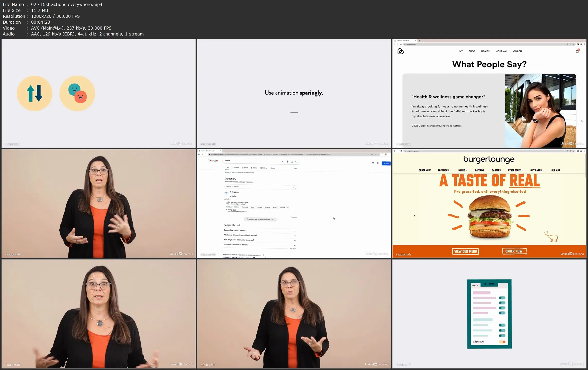Clear the askew query with the X icon
This screenshot has width=588, height=370.
point(282,161)
